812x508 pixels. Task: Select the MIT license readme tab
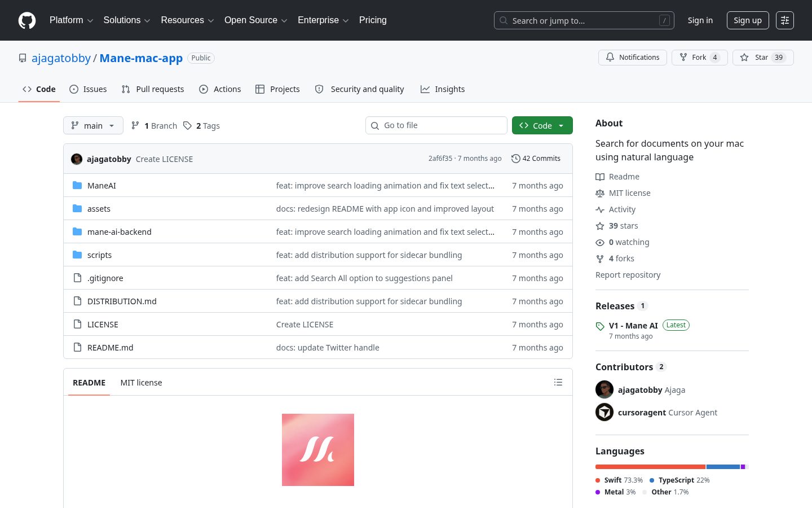click(141, 383)
